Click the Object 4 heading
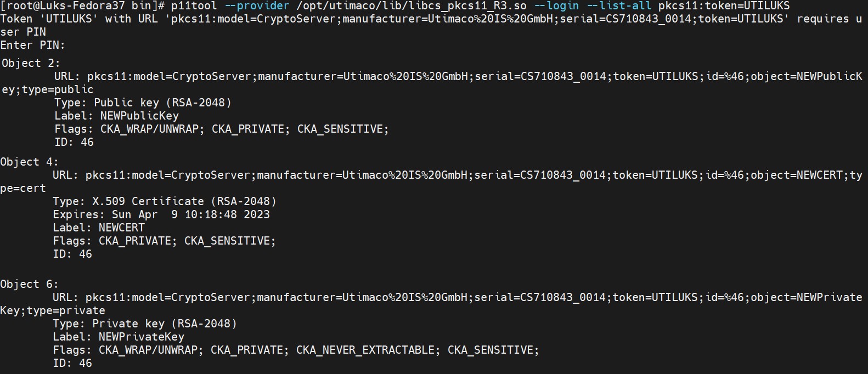The width and height of the screenshot is (868, 374). (x=29, y=162)
